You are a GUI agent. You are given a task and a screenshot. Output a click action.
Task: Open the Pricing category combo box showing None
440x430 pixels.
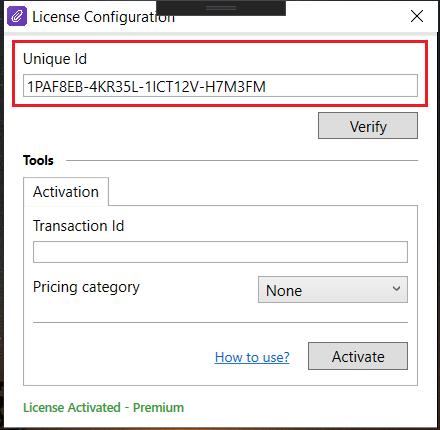point(333,290)
